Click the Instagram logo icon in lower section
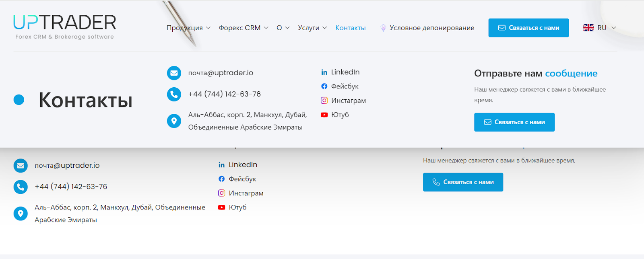Viewport: 644px width, 259px height. (x=222, y=193)
